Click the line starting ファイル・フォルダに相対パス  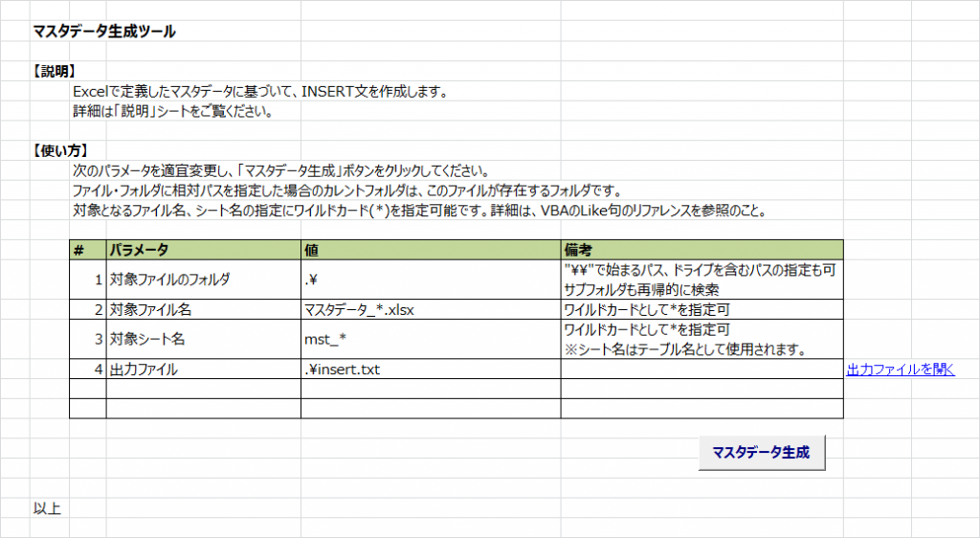point(346,191)
